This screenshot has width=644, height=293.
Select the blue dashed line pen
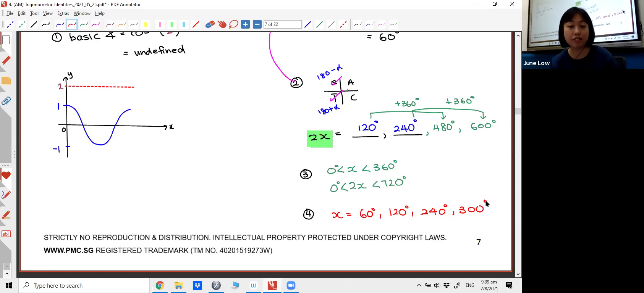click(x=10, y=24)
